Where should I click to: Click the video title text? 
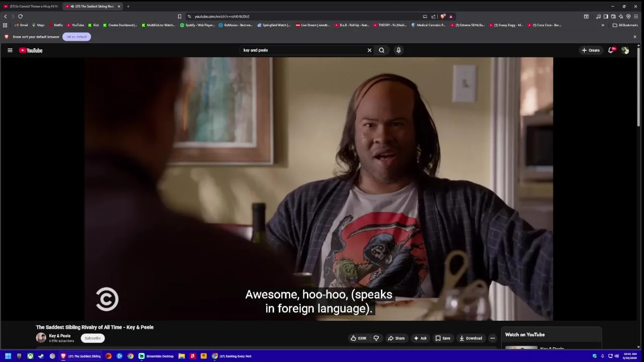coord(95,327)
